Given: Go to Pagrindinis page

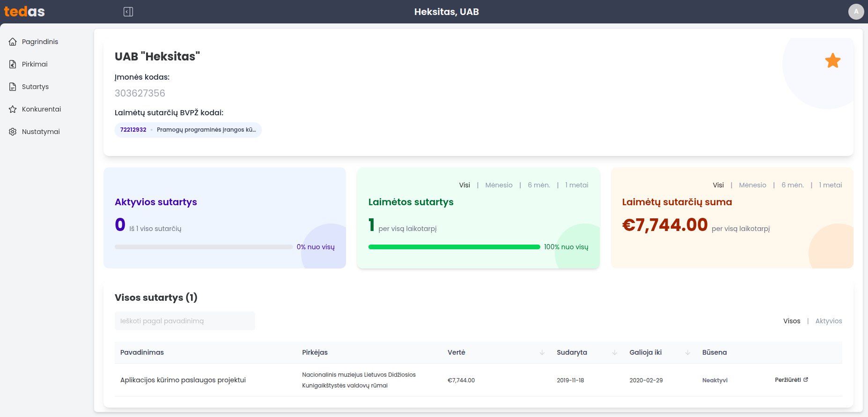Looking at the screenshot, I should (x=40, y=42).
